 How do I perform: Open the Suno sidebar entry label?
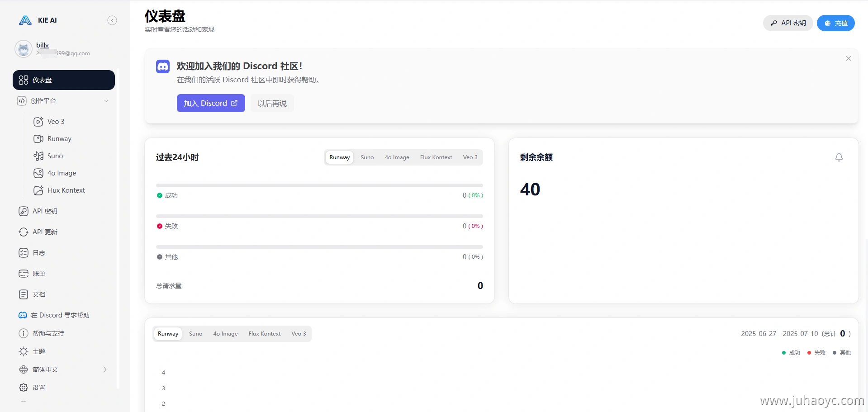pyautogui.click(x=55, y=156)
